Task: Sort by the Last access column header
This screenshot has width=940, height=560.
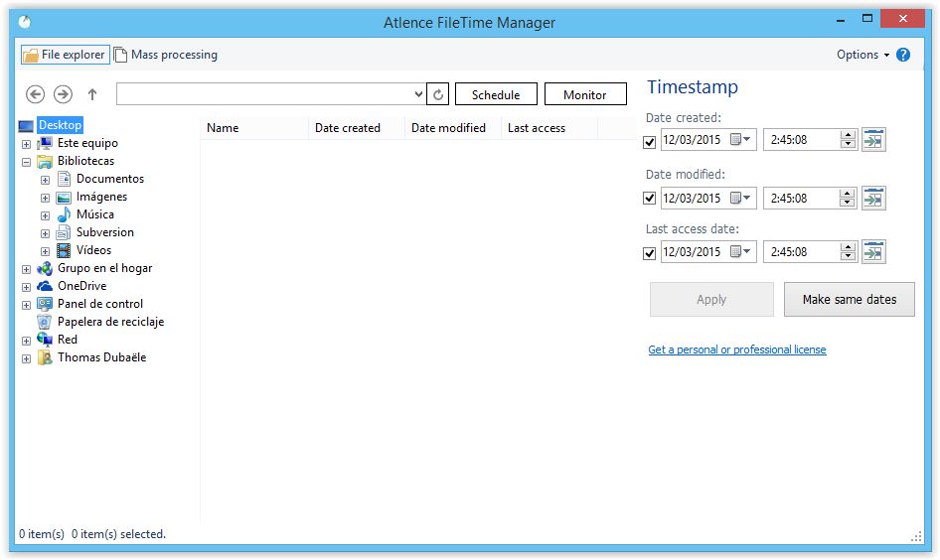Action: 549,128
